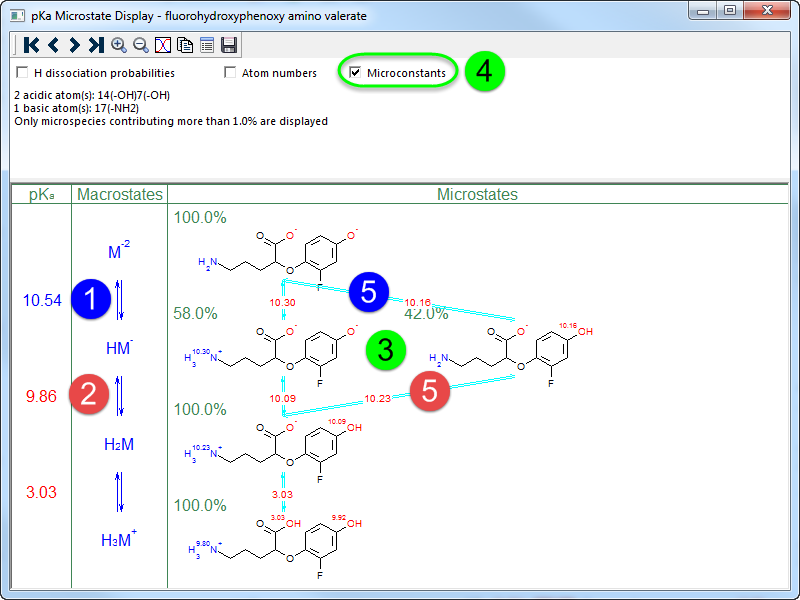This screenshot has height=600, width=800.
Task: Minimize the pKa Microstate Display window
Action: (x=703, y=11)
